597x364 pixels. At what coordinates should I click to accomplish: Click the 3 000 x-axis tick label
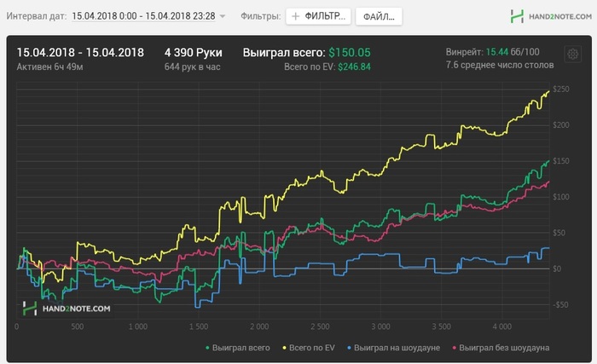[x=380, y=326]
